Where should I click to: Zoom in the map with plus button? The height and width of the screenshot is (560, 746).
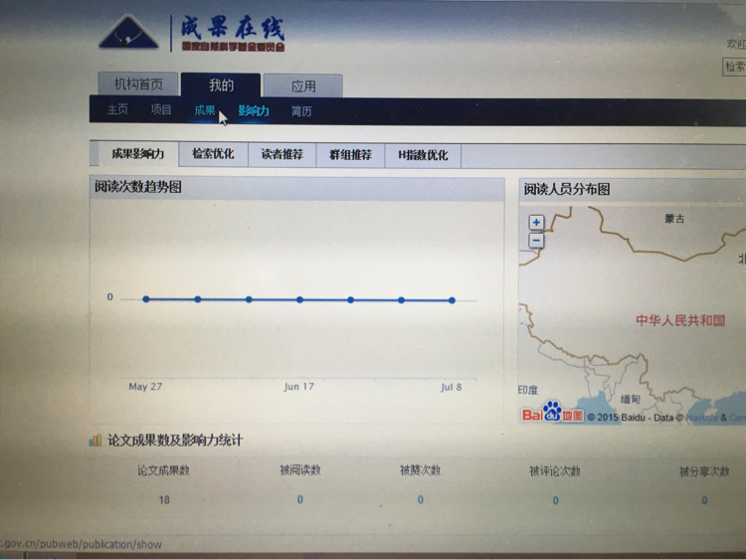click(x=536, y=222)
